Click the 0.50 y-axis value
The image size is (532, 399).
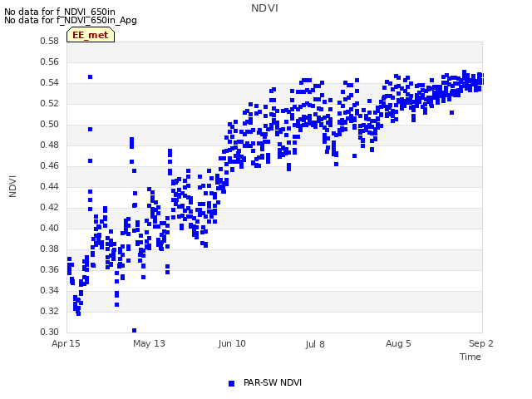tap(49, 125)
